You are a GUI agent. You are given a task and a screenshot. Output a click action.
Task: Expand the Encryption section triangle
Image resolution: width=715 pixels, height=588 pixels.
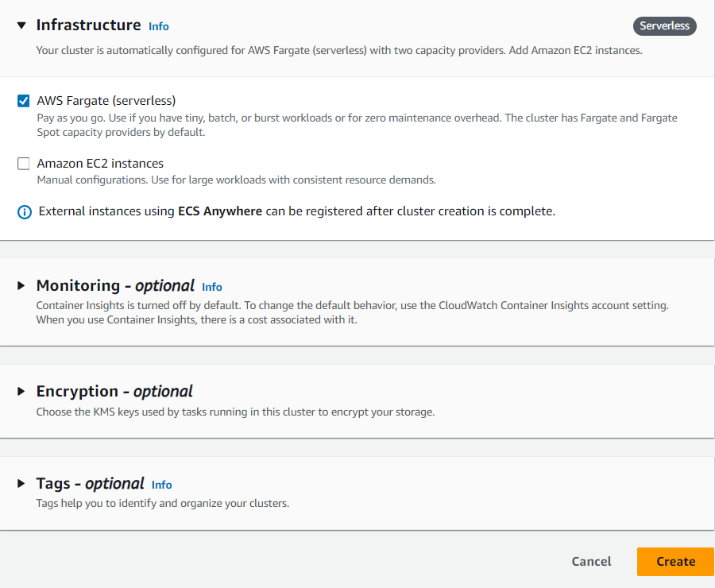21,392
